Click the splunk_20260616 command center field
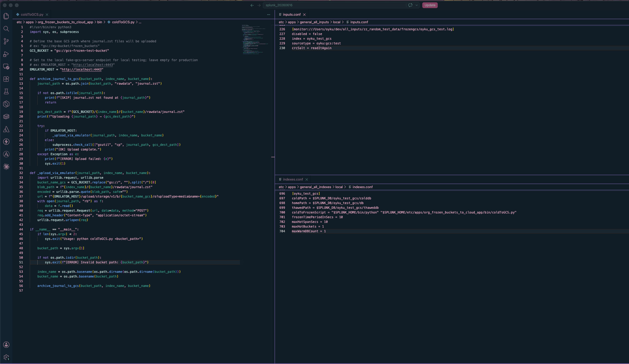This screenshot has width=629, height=364. [x=334, y=5]
